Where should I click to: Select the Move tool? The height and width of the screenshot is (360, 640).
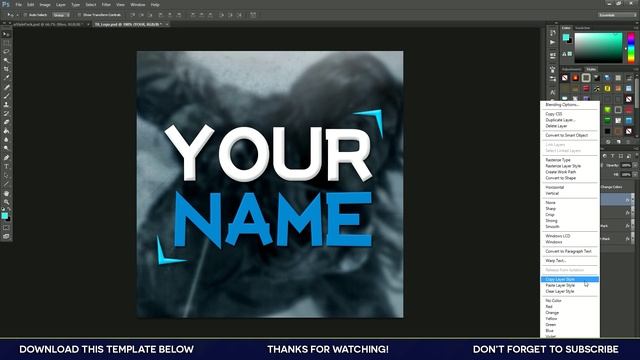point(6,34)
